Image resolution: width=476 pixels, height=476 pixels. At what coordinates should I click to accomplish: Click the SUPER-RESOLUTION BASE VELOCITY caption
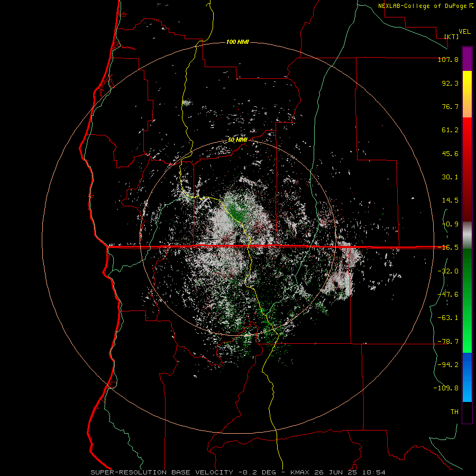pos(162,472)
